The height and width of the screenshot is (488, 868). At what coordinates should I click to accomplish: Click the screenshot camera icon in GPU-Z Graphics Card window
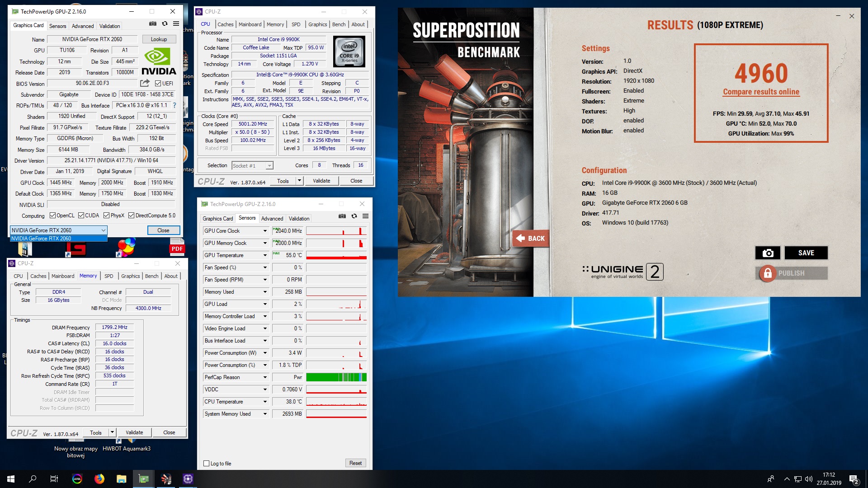pos(153,24)
